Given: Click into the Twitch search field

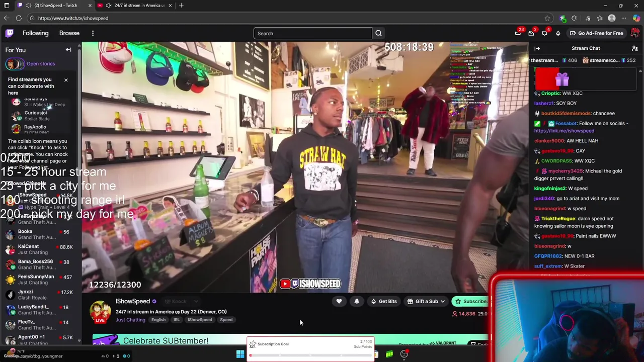Looking at the screenshot, I should (312, 33).
